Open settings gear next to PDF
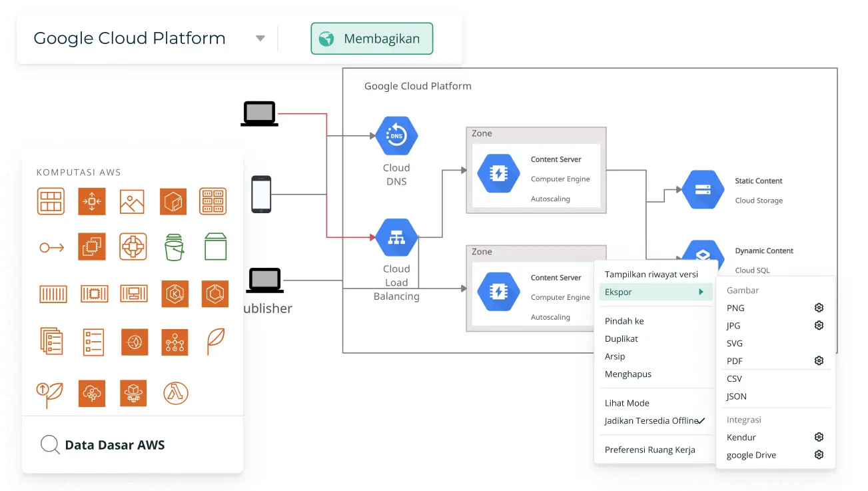Screen dimensions: 868x491 (819, 360)
